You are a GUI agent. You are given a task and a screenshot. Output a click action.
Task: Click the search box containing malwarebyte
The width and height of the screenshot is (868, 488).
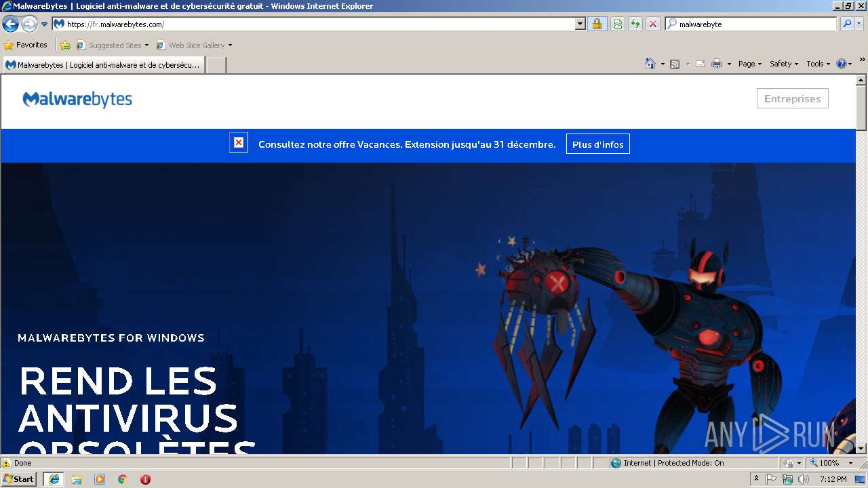(x=751, y=24)
